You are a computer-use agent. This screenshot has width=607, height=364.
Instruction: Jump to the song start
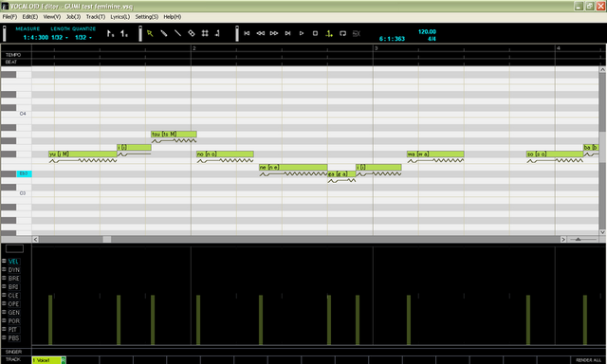coord(247,34)
